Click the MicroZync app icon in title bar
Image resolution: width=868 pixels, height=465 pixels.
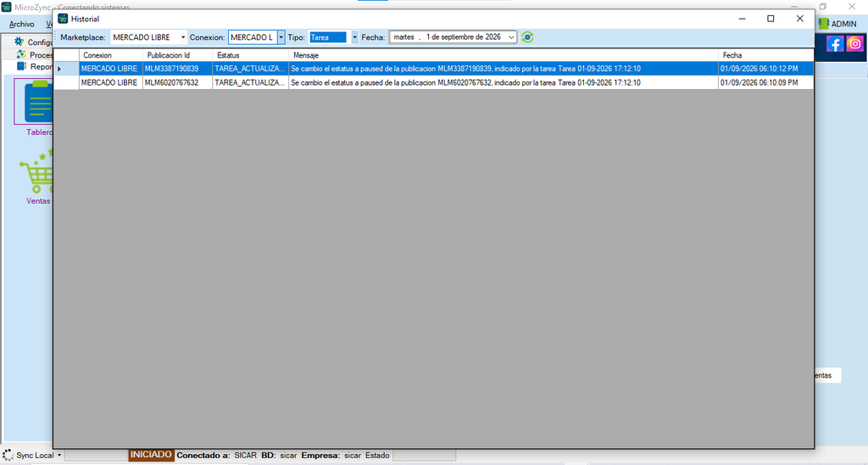coord(6,7)
